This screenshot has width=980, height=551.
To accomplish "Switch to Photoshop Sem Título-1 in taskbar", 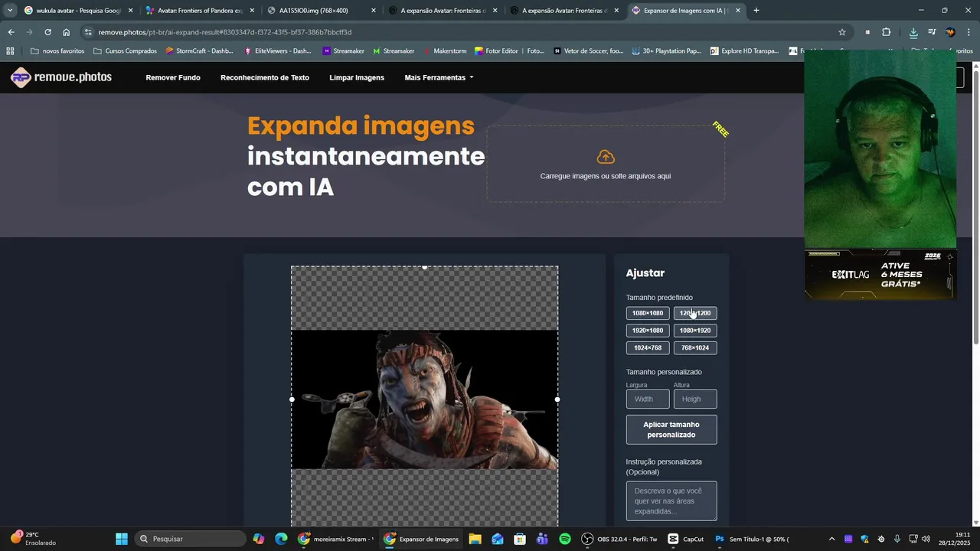I will pos(752,539).
